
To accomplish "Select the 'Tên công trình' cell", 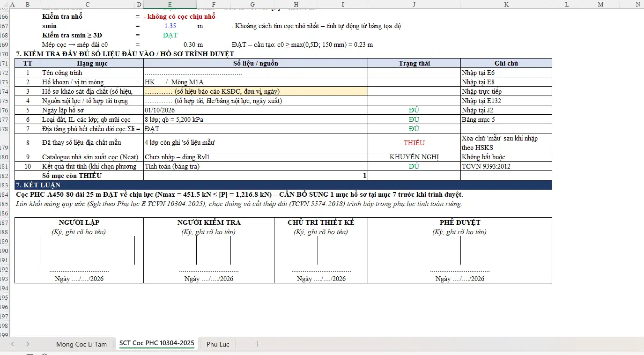I will [x=92, y=73].
